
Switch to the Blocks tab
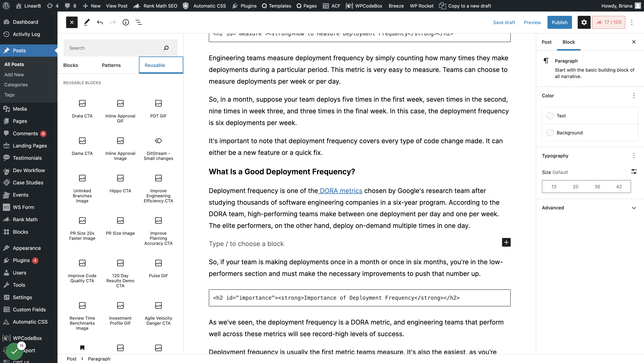click(70, 65)
